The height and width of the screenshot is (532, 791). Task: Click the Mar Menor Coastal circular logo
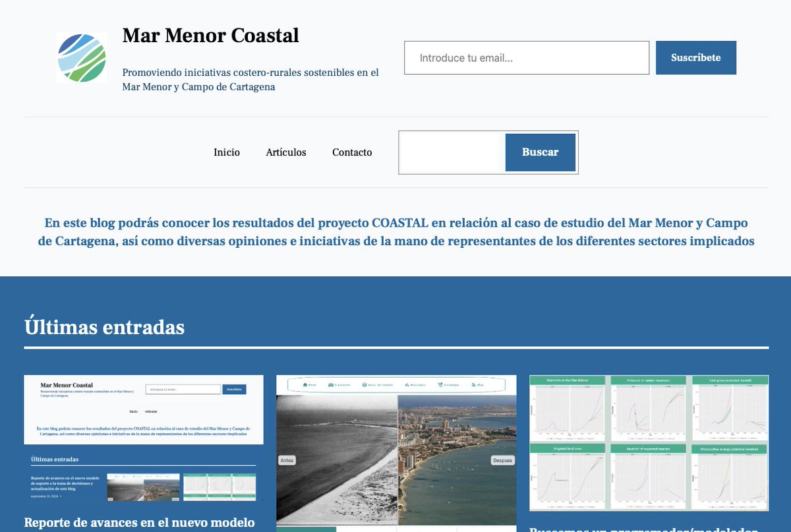click(x=80, y=57)
